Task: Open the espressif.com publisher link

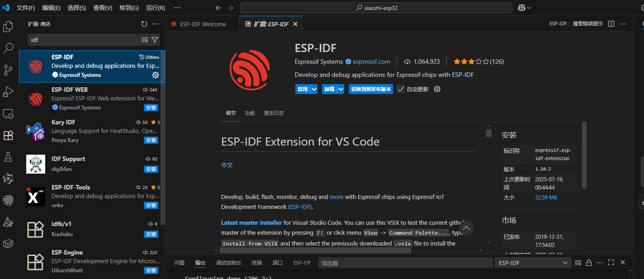Action: 371,61
